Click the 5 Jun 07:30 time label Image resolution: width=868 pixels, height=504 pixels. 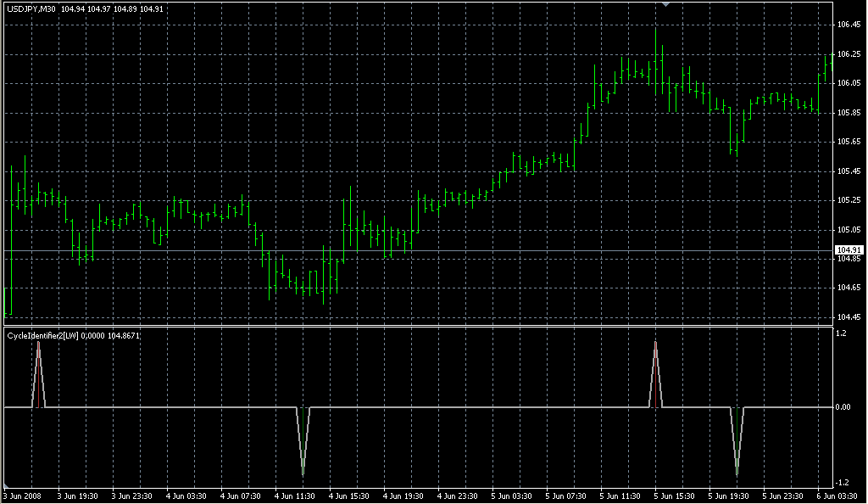565,496
